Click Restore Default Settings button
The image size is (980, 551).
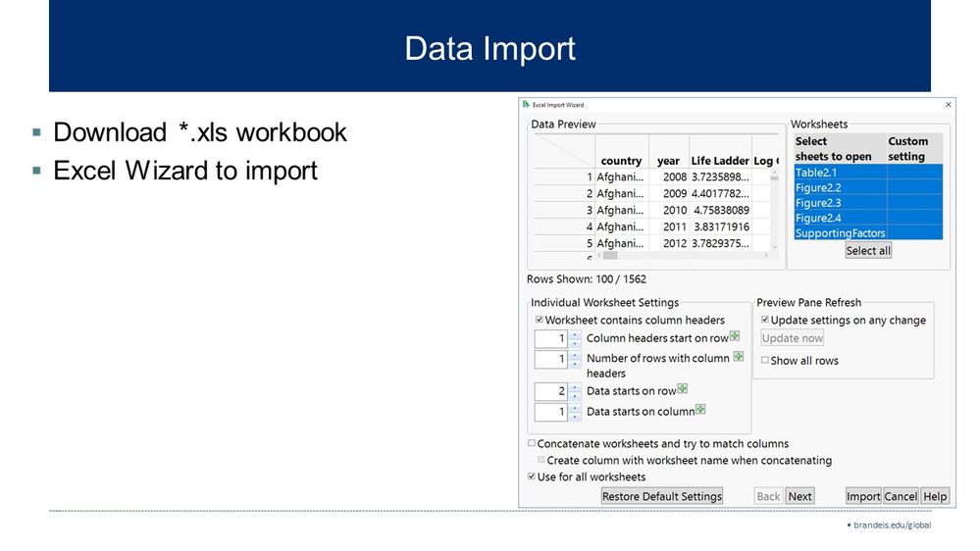pyautogui.click(x=662, y=496)
